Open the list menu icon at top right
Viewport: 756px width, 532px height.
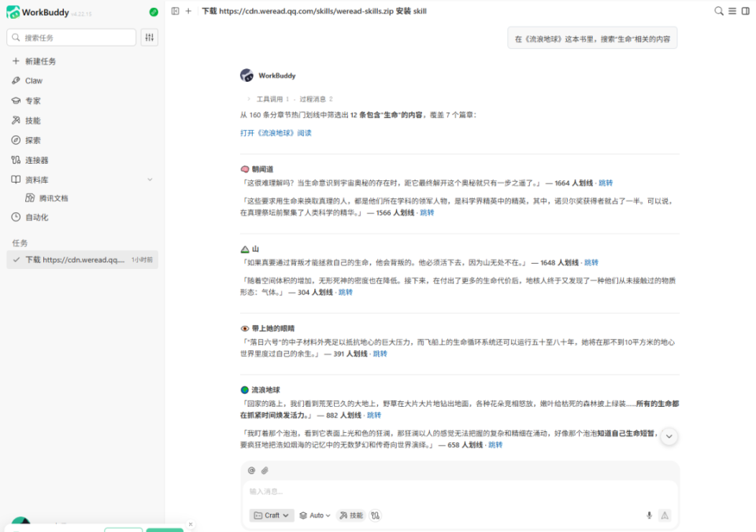point(732,11)
